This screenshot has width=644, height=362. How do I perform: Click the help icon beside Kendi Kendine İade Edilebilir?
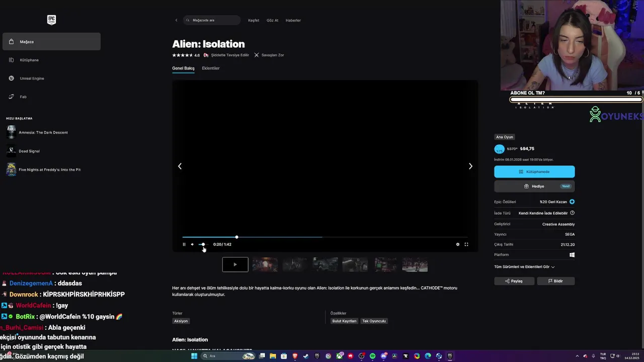point(572,213)
